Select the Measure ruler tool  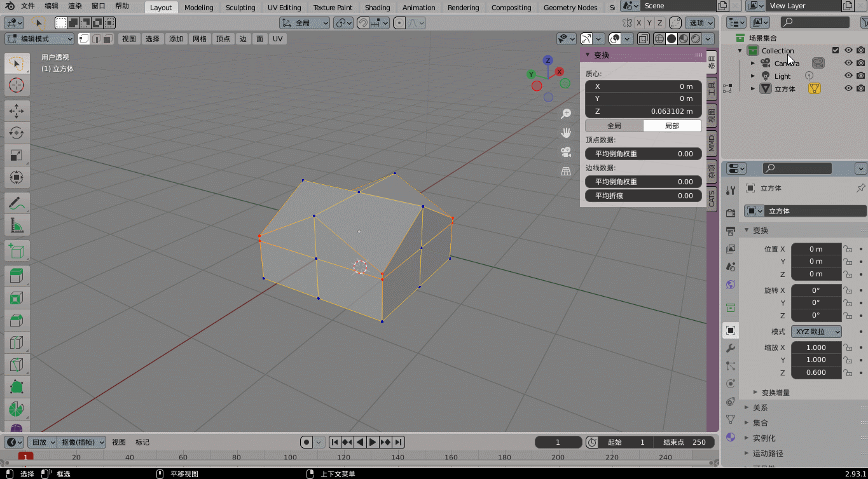17,225
